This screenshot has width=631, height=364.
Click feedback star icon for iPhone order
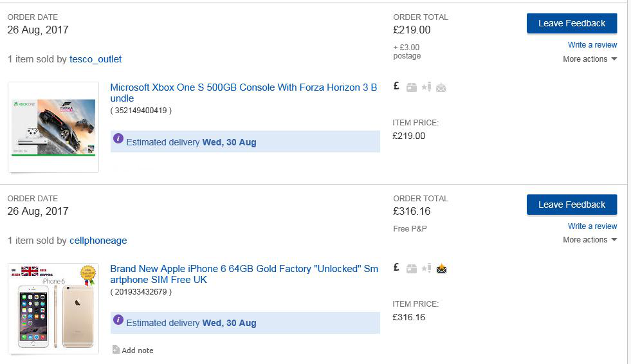click(x=426, y=268)
